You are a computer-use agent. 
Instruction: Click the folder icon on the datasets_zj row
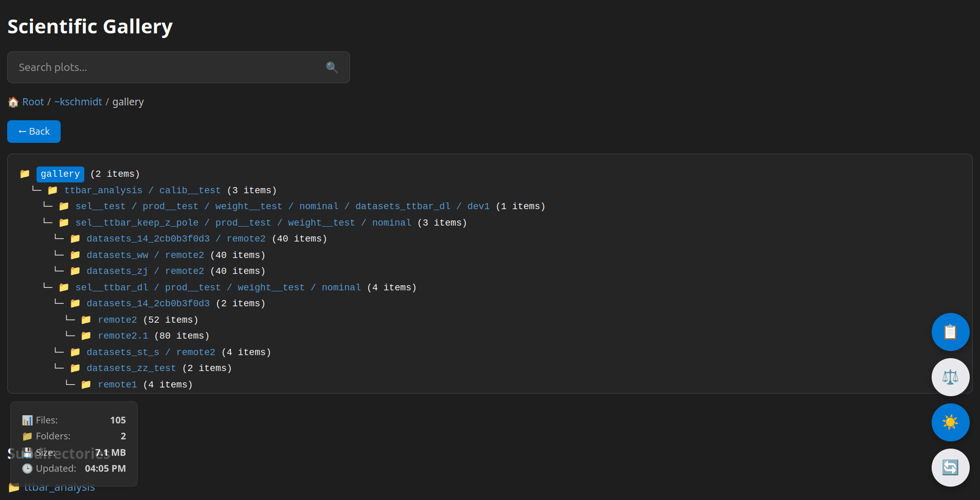[x=75, y=271]
